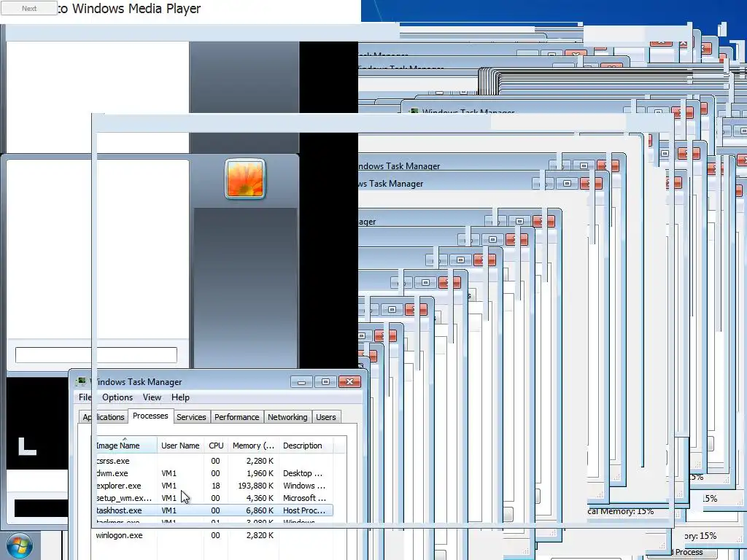The image size is (747, 560).
Task: Select the setup_wm.ex... process
Action: (213, 498)
